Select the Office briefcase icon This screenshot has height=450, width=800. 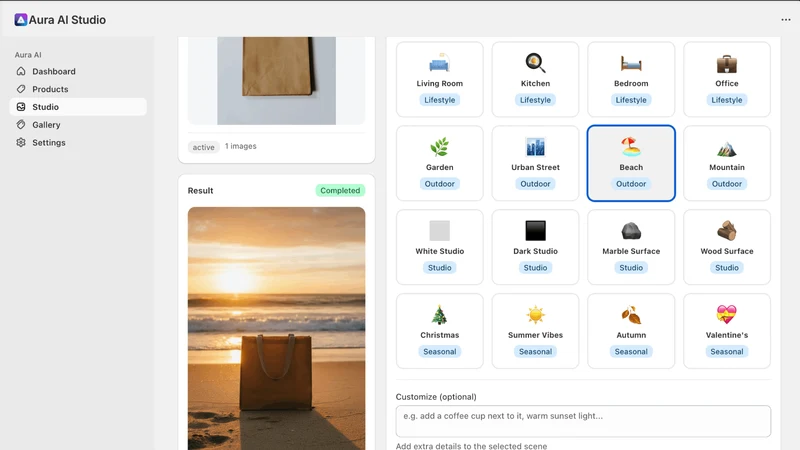pos(727,64)
